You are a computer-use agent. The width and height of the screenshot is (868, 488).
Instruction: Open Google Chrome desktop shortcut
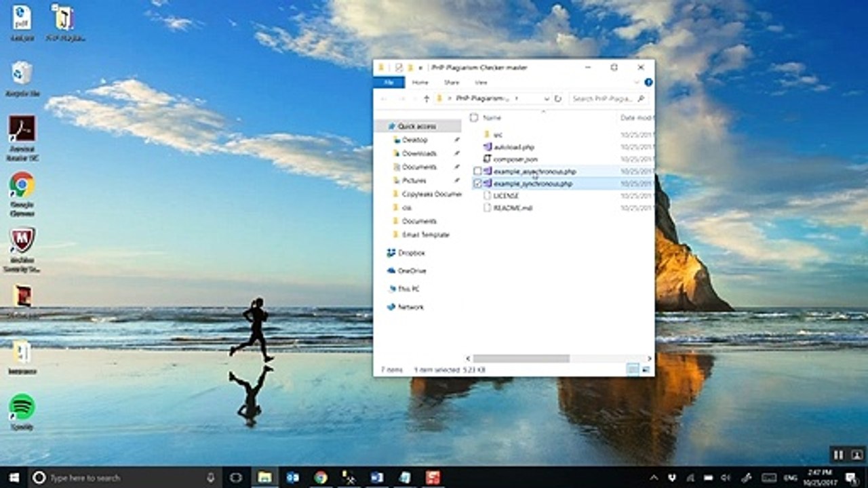22,194
